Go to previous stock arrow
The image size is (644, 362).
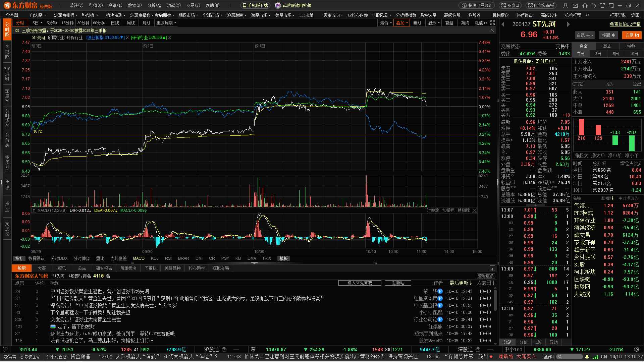[503, 24]
